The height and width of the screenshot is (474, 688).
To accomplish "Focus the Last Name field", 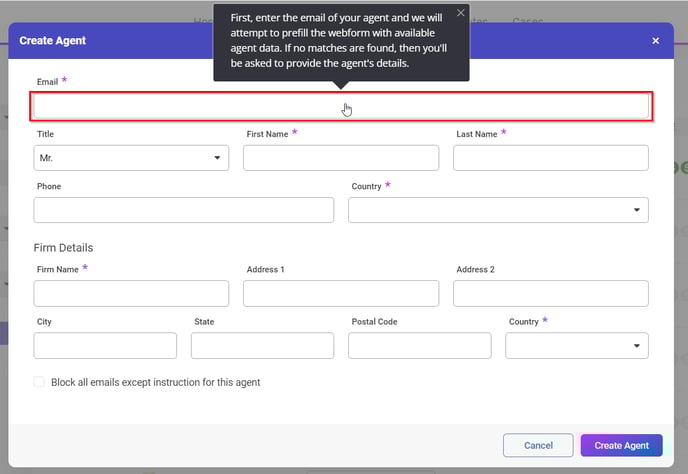I will [x=550, y=158].
